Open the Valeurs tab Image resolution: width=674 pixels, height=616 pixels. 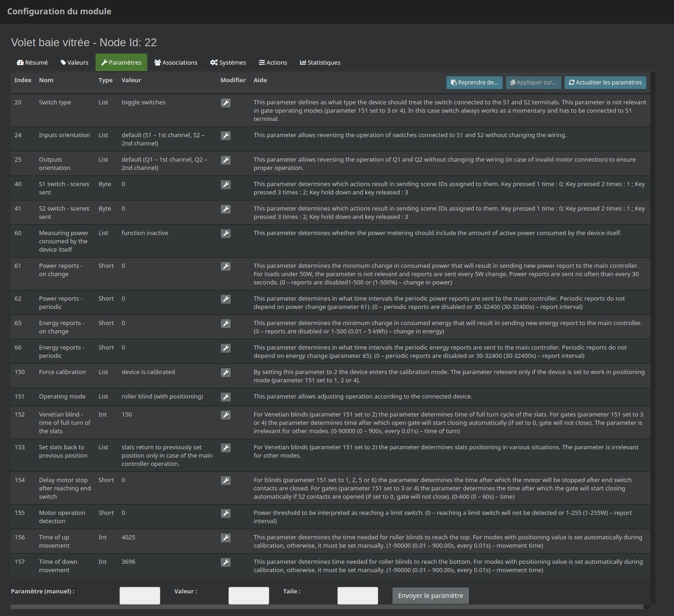tap(74, 63)
